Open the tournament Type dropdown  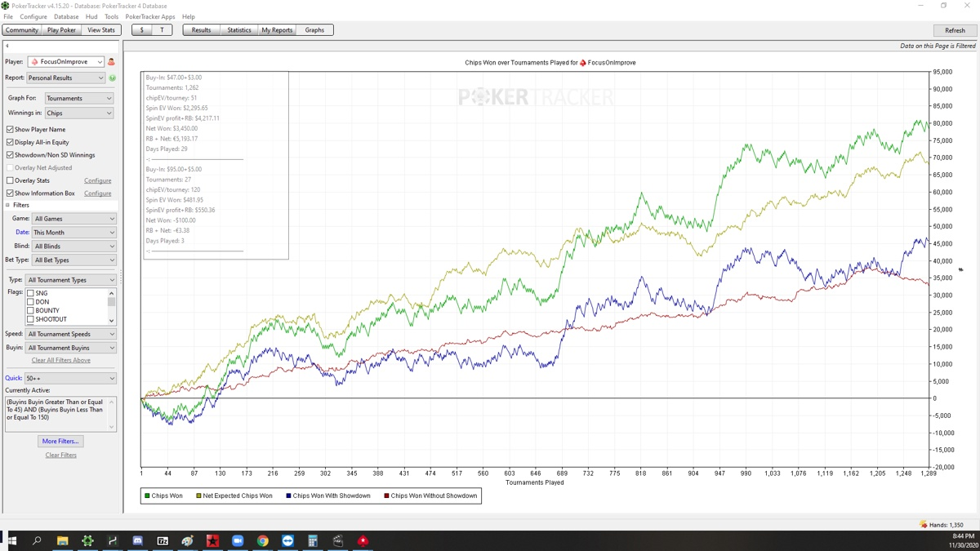[x=71, y=280]
